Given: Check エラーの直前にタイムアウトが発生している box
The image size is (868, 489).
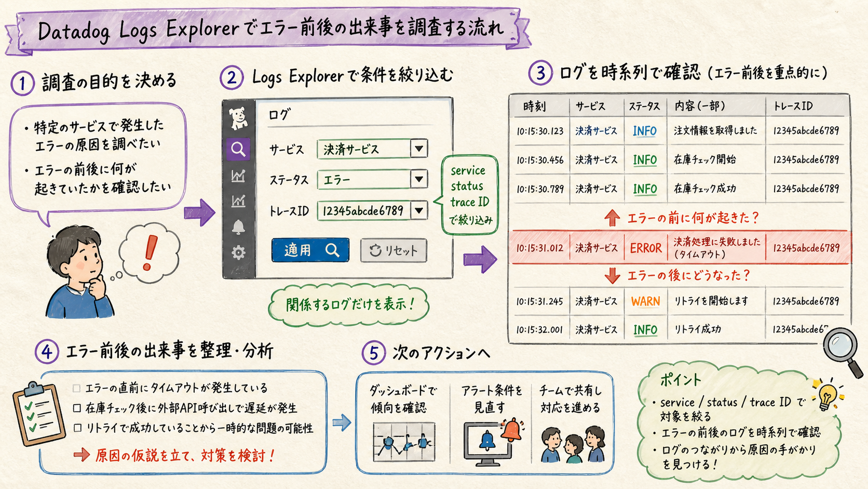Looking at the screenshot, I should click(77, 388).
